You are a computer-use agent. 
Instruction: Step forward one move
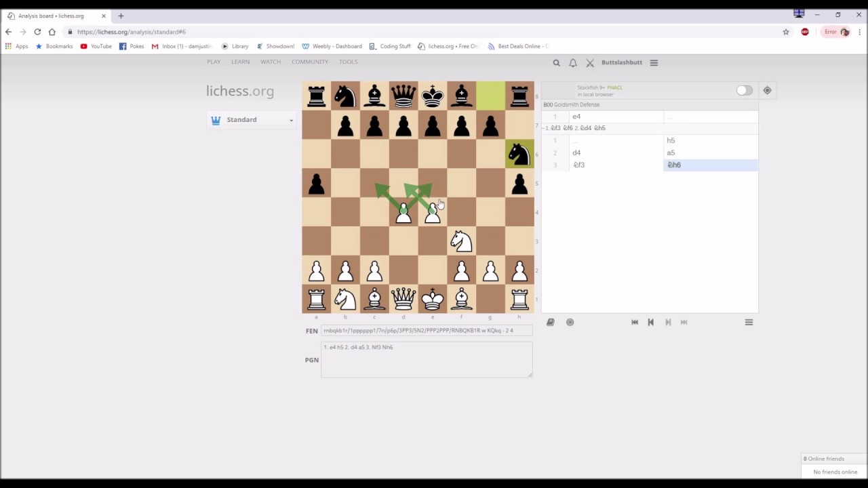click(668, 323)
